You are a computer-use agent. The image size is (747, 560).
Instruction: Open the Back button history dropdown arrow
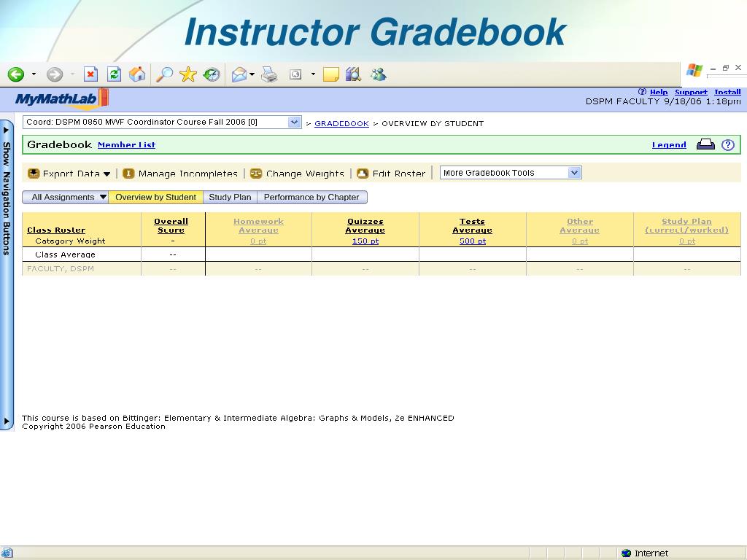pyautogui.click(x=34, y=74)
